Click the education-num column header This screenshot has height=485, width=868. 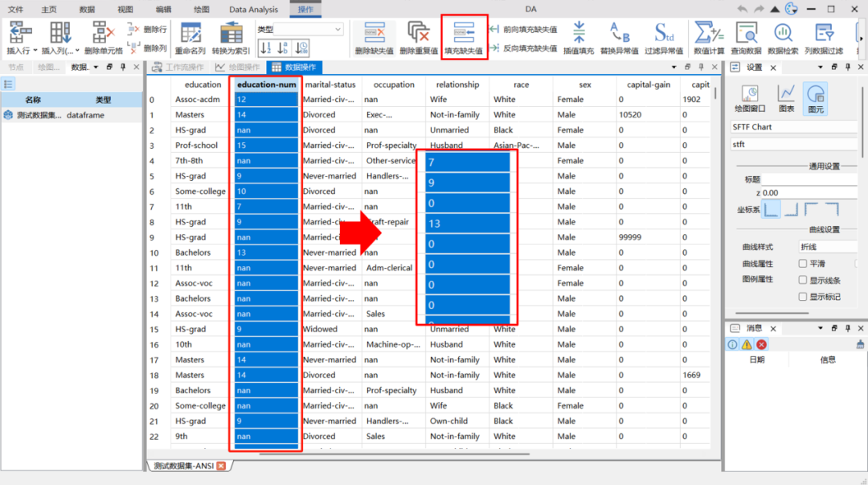point(266,84)
